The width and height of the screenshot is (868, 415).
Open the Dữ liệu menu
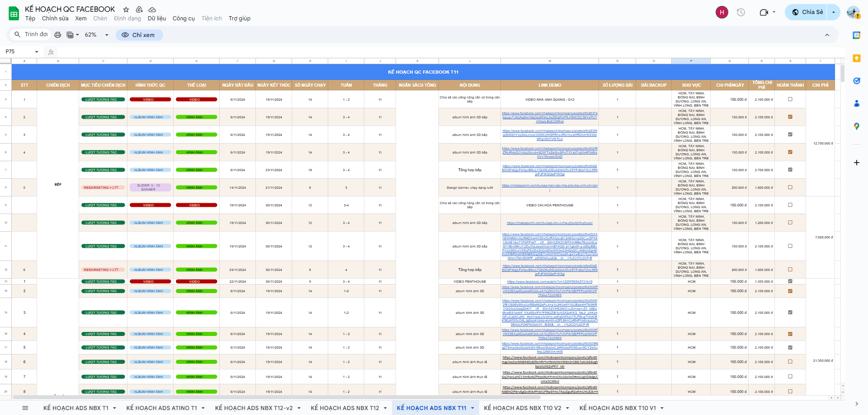tap(156, 19)
